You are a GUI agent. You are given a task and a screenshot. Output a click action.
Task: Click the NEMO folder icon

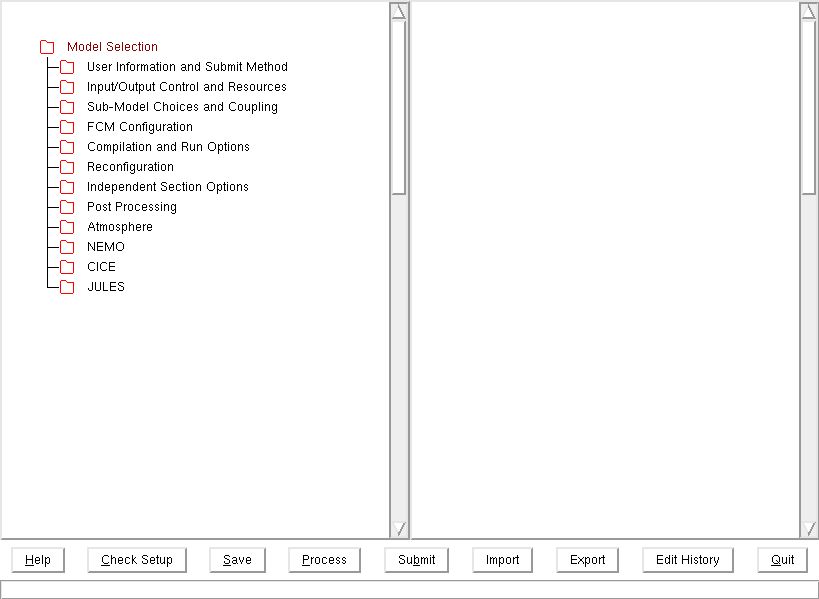[x=67, y=247]
